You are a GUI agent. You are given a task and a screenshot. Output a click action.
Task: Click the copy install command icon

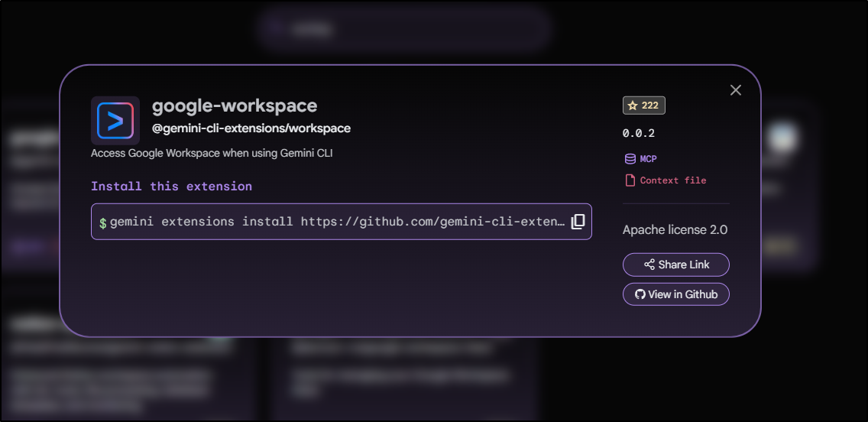click(578, 222)
